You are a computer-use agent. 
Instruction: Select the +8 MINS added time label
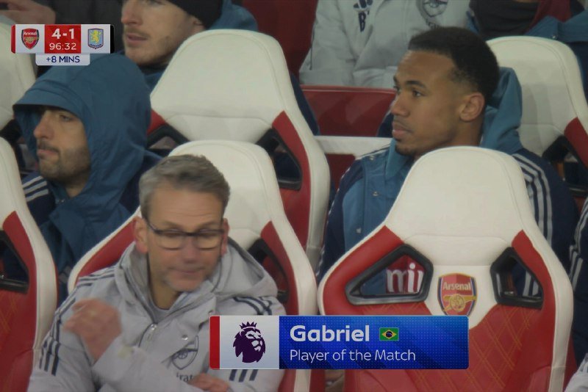click(x=62, y=59)
